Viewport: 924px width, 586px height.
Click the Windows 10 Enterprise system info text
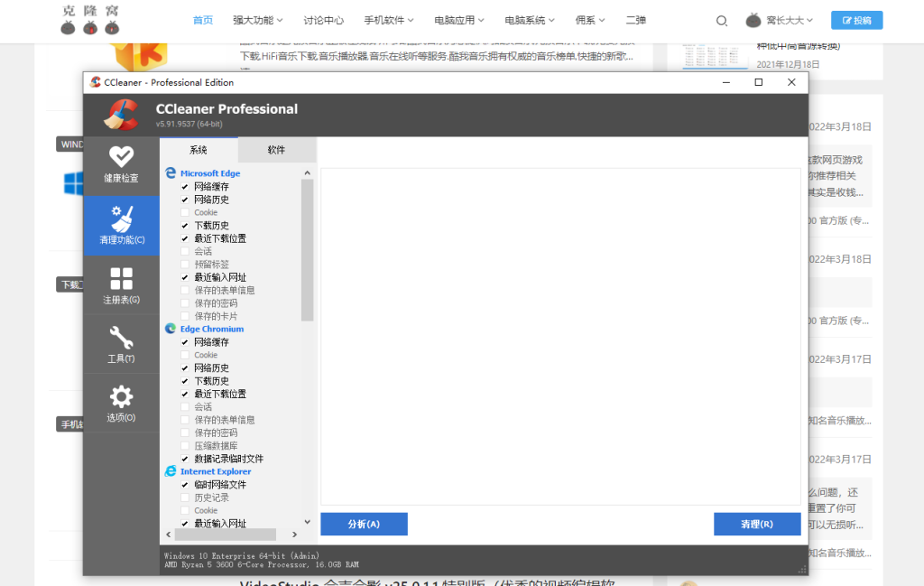click(x=241, y=555)
